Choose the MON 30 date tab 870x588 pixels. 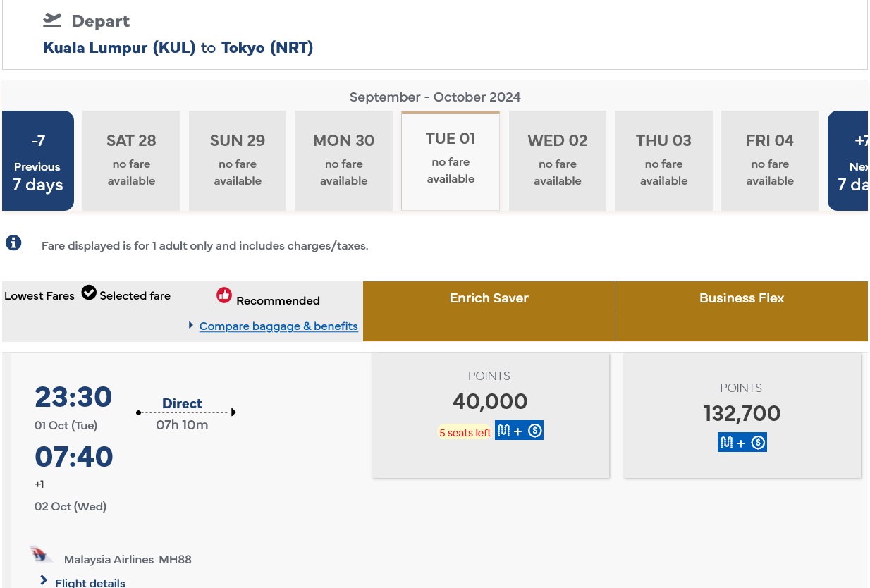tap(343, 161)
